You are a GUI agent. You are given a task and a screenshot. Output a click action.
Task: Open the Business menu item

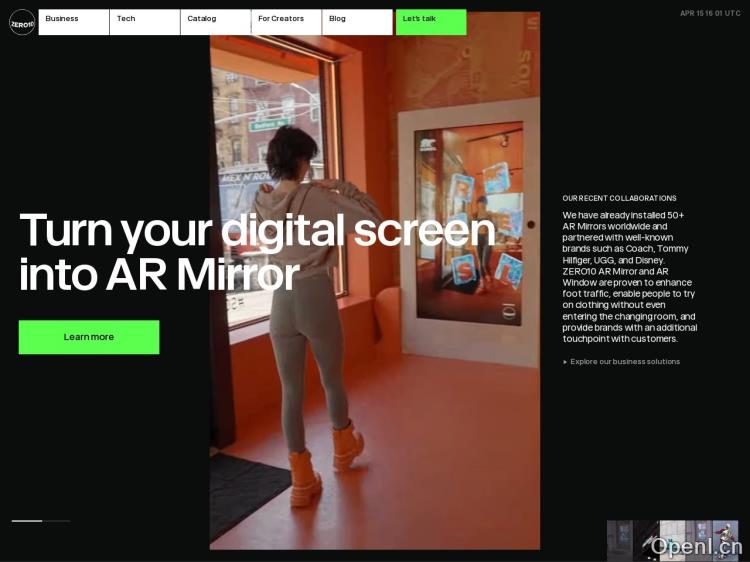(x=73, y=22)
